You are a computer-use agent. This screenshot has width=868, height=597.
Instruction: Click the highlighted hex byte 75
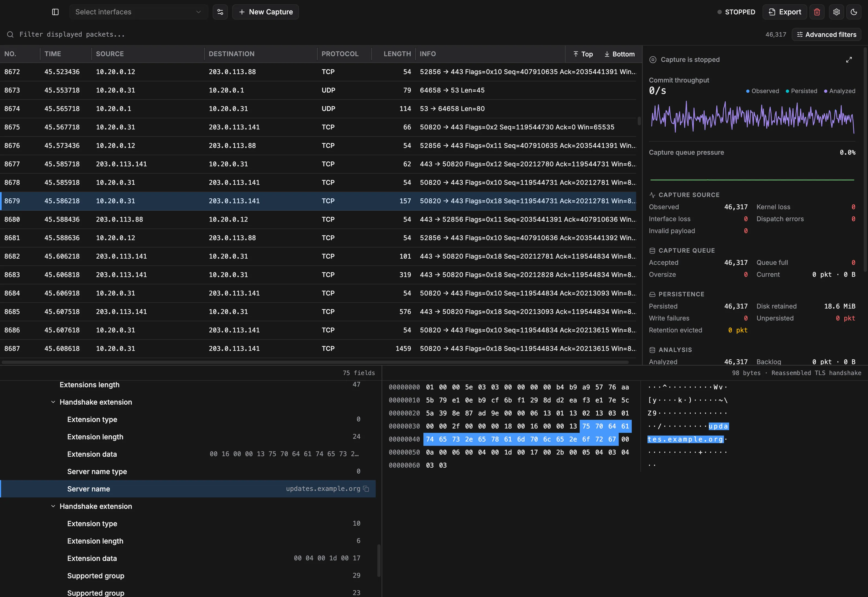click(586, 426)
